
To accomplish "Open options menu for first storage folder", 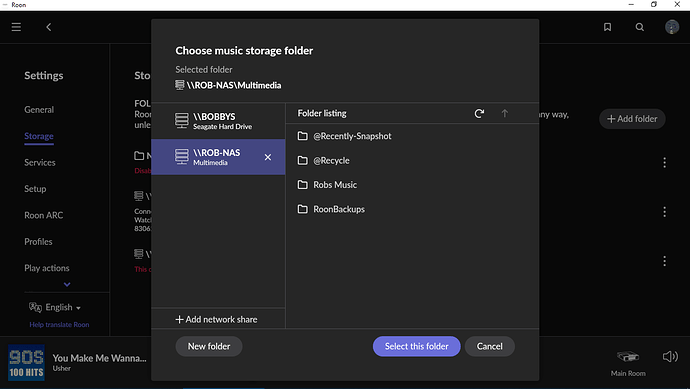I will [664, 163].
